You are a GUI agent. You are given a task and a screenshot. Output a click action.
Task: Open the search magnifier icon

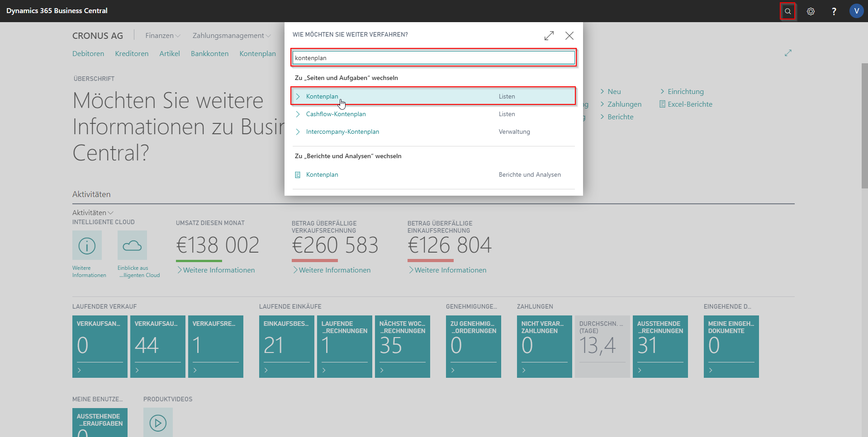pos(787,11)
